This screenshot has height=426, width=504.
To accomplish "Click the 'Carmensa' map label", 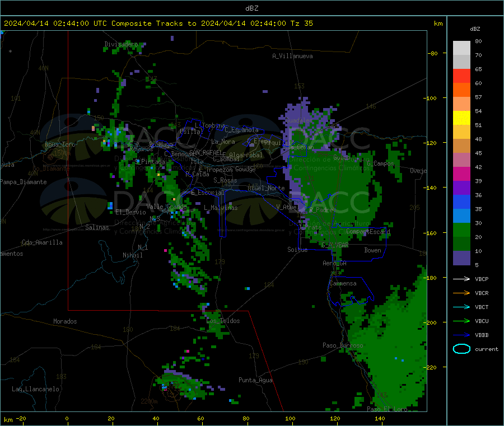I will click(343, 283).
